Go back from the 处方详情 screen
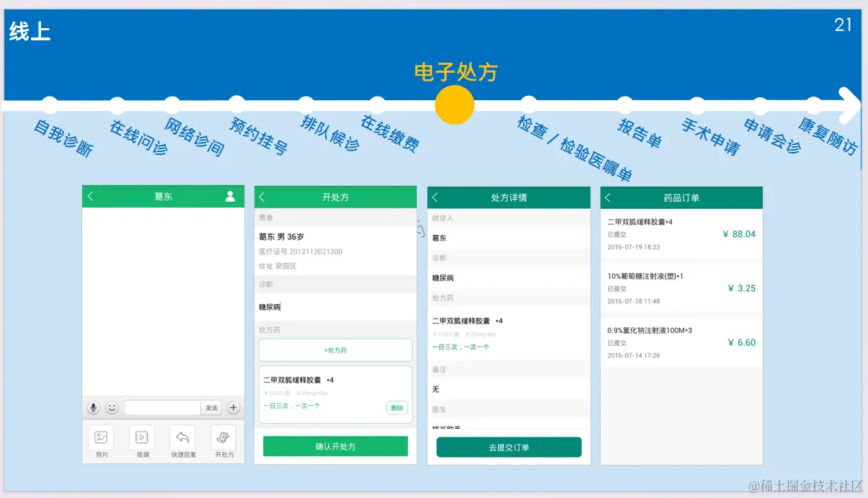 pyautogui.click(x=435, y=197)
